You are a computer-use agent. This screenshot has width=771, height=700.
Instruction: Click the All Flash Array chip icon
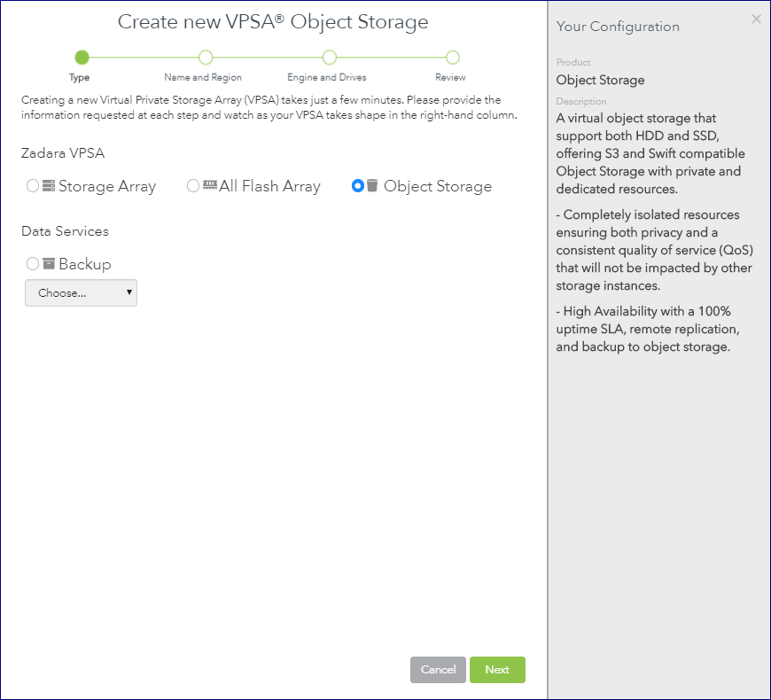click(x=210, y=185)
